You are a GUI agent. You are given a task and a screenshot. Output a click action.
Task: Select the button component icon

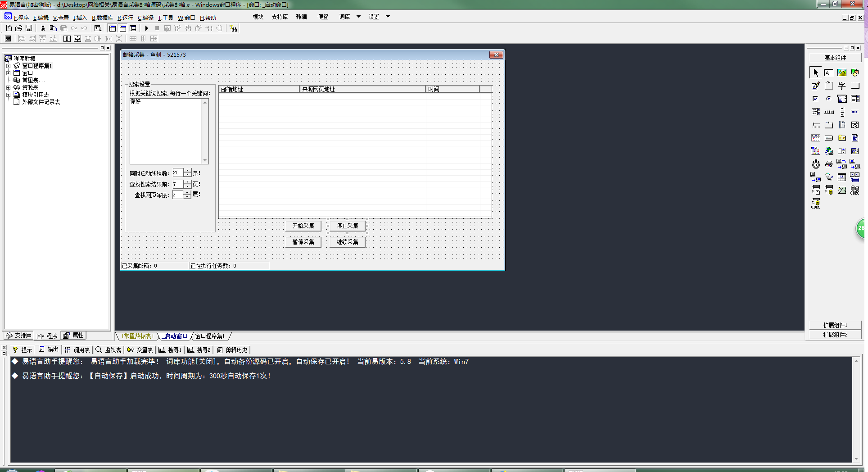pyautogui.click(x=854, y=86)
